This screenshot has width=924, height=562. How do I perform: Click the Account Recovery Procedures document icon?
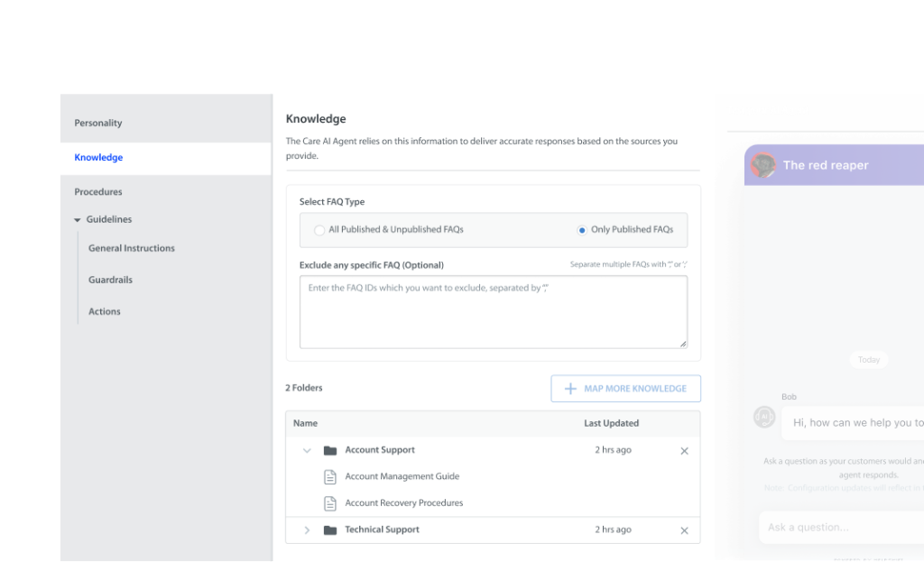(x=330, y=503)
